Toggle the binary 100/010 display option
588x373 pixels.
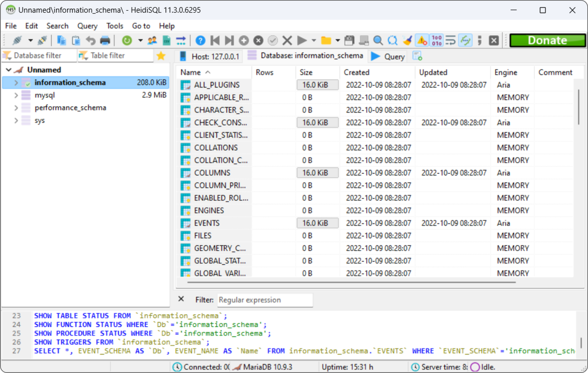coord(437,41)
